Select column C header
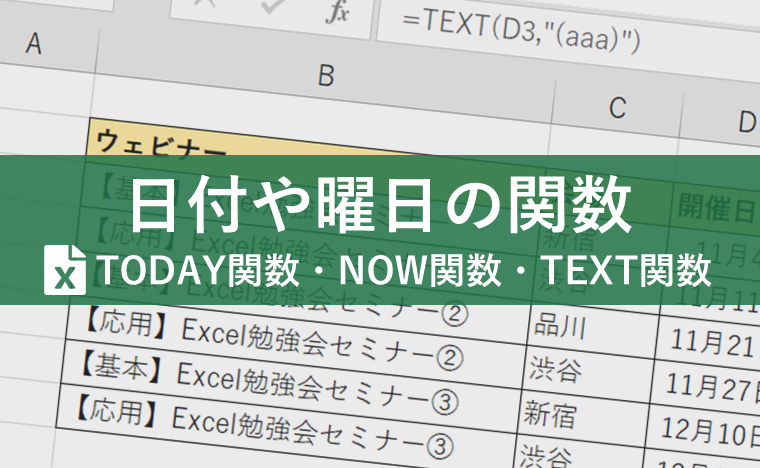This screenshot has height=468, width=760. (x=617, y=108)
